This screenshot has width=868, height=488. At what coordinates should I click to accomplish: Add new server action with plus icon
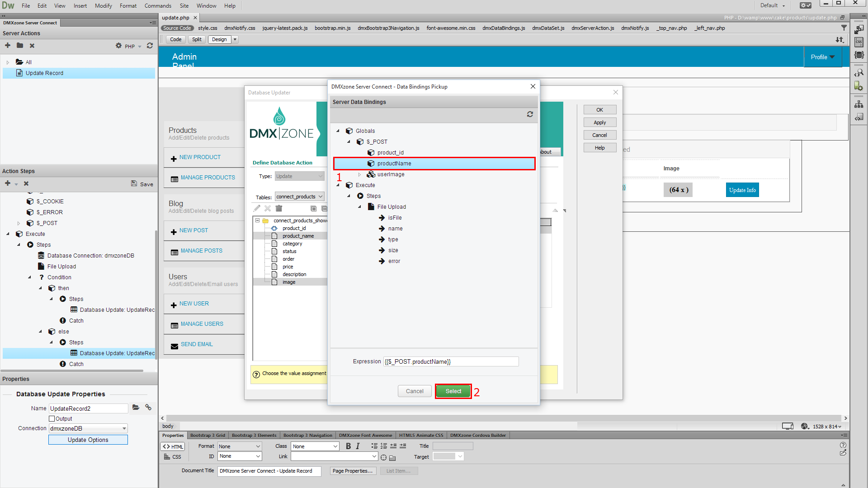click(x=8, y=46)
